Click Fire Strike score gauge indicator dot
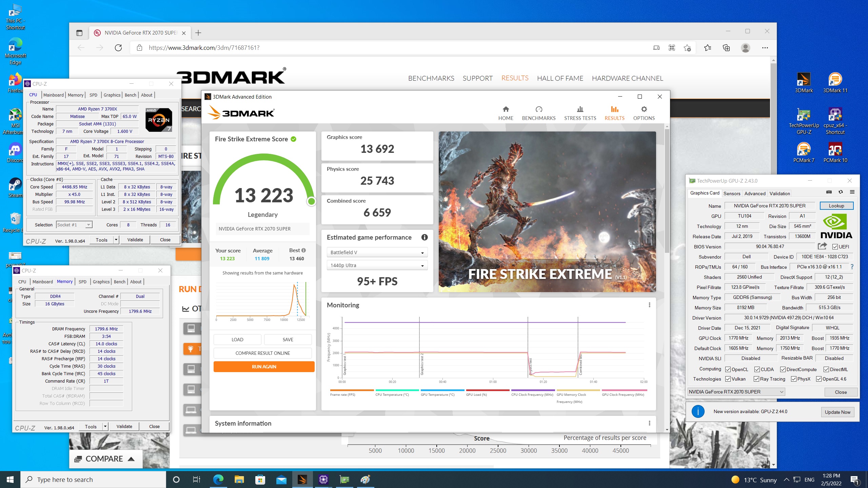868x488 pixels. pyautogui.click(x=311, y=202)
